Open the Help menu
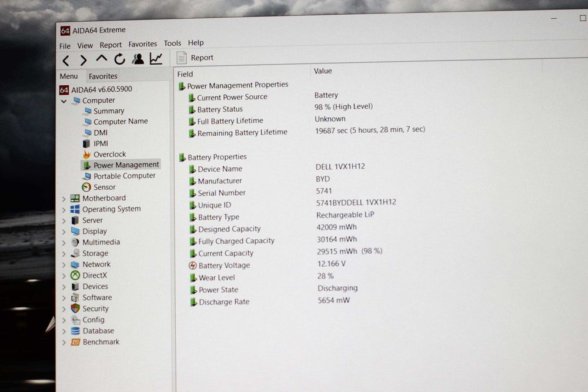588x392 pixels. tap(196, 43)
